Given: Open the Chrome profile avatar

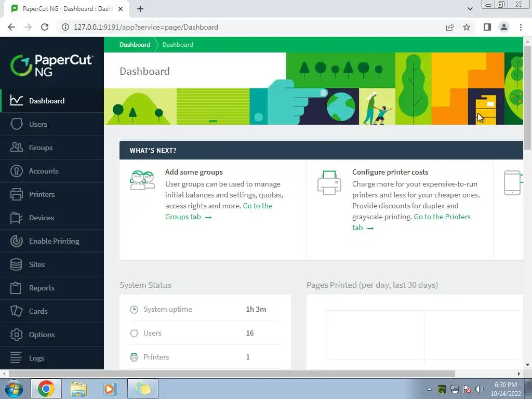Looking at the screenshot, I should [504, 27].
